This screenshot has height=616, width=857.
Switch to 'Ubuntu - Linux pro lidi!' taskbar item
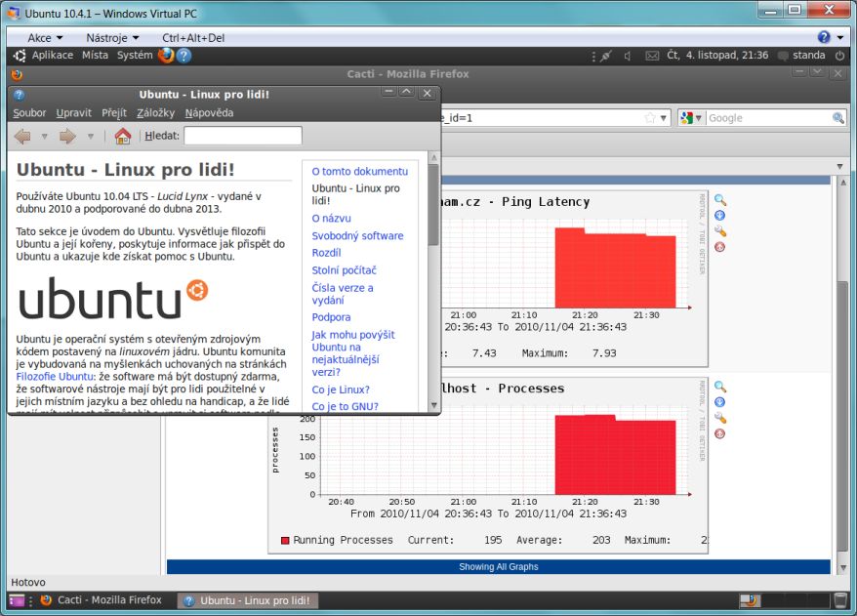click(248, 600)
